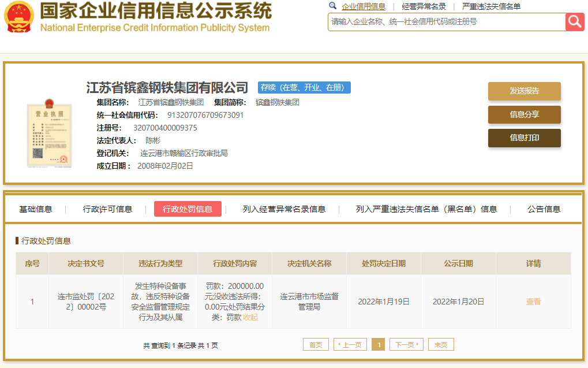
Task: Collapse penalty content with 收起 link
Action: click(250, 317)
